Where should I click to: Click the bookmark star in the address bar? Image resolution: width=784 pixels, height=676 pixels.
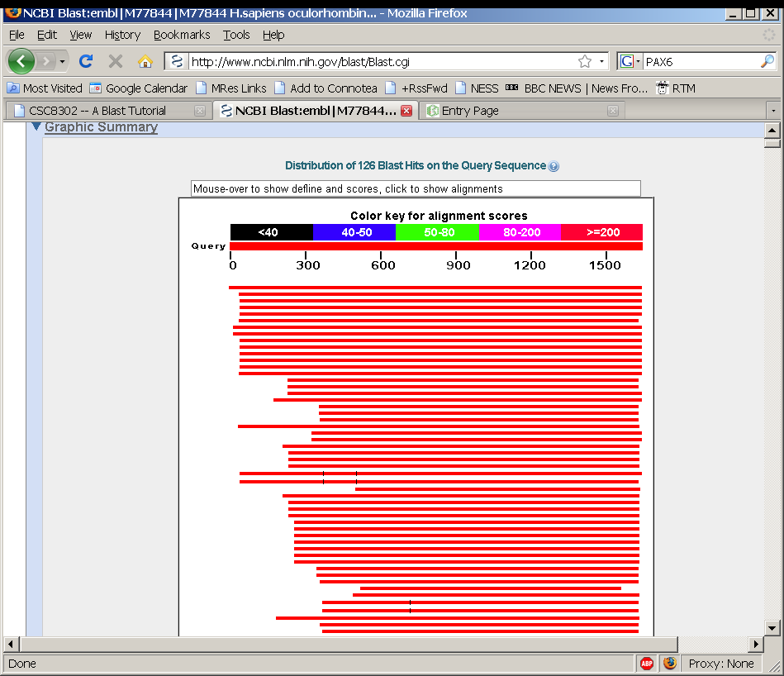pos(585,61)
